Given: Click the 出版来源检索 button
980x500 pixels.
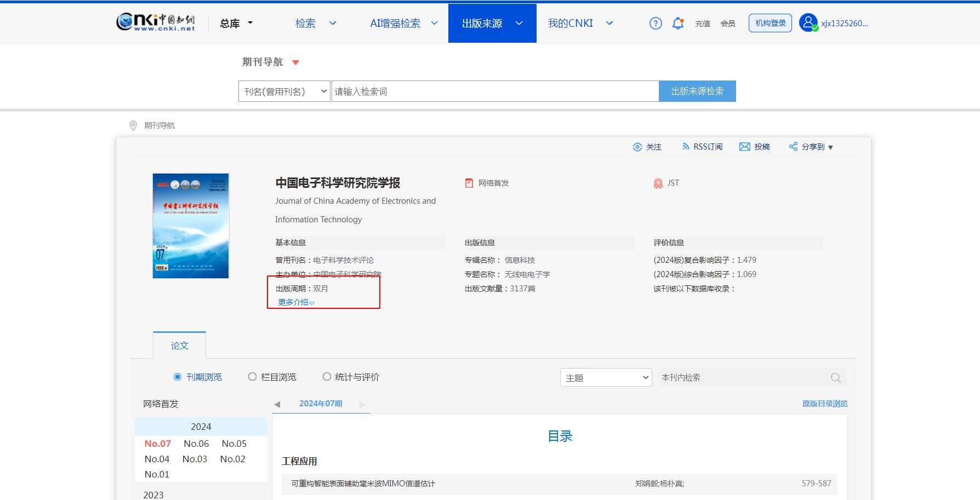Looking at the screenshot, I should [697, 91].
